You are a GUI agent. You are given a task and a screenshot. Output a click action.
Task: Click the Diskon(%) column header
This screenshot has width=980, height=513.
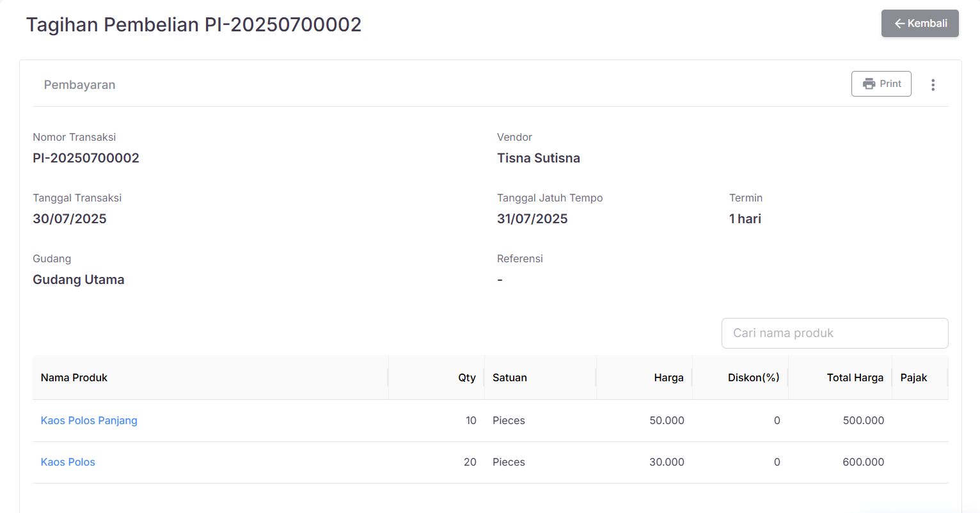[753, 377]
